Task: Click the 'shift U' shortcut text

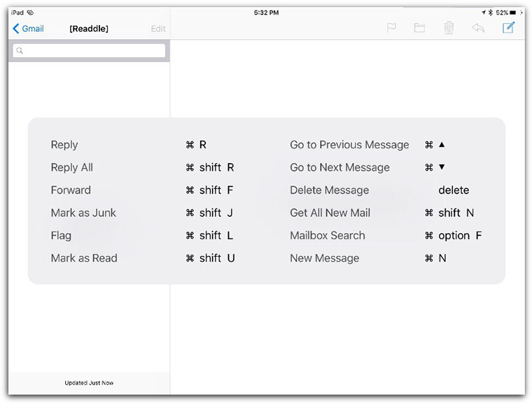Action: click(x=217, y=258)
